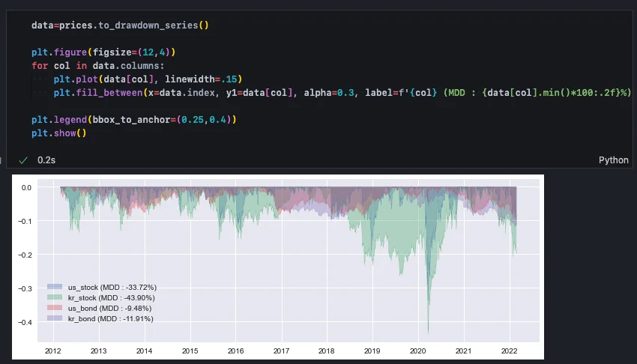Open the Python cell language selector
The height and width of the screenshot is (364, 637).
coord(613,160)
